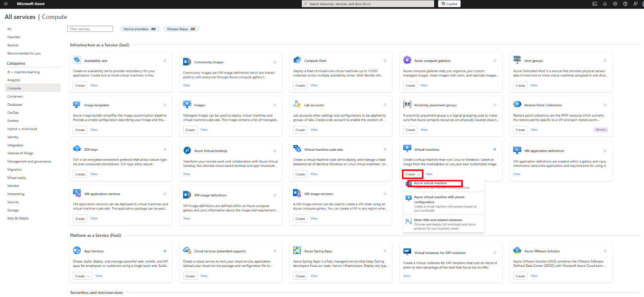Expand the App Services Create dropdown
The width and height of the screenshot is (644, 297).
pyautogui.click(x=83, y=276)
